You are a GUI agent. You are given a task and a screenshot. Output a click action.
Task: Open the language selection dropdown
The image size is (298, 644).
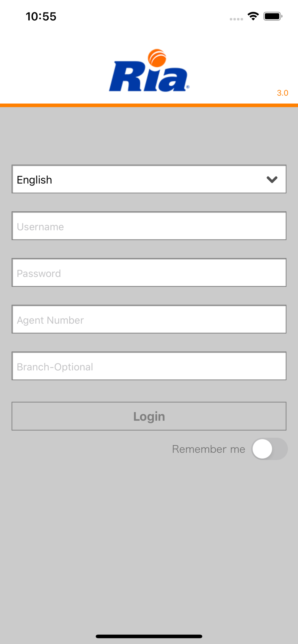click(149, 179)
